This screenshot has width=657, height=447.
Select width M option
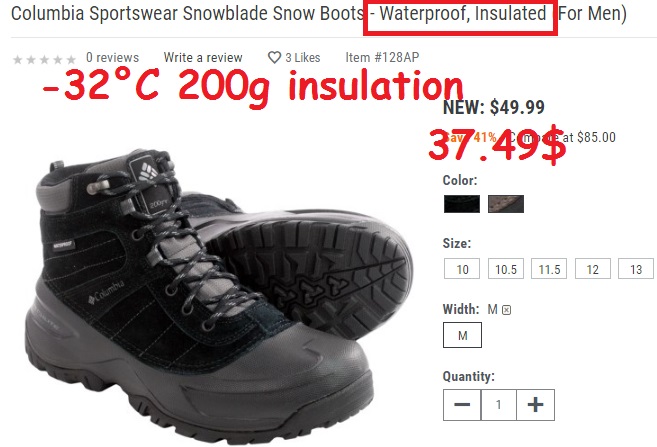462,335
